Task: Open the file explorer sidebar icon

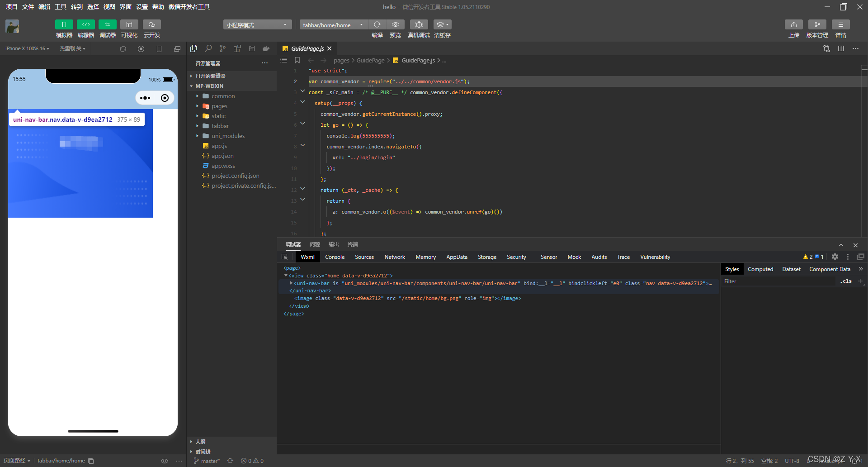Action: pyautogui.click(x=194, y=48)
